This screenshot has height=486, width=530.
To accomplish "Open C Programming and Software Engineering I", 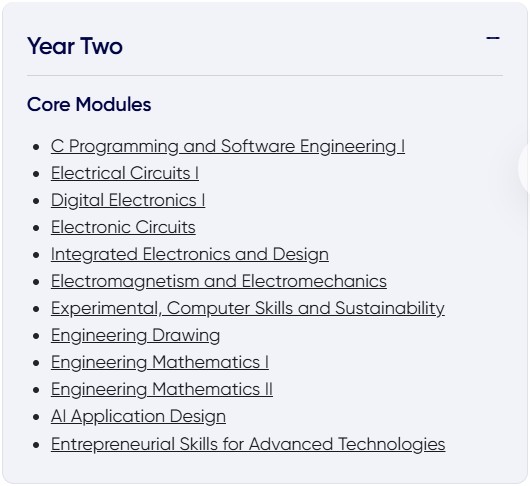I will [227, 146].
